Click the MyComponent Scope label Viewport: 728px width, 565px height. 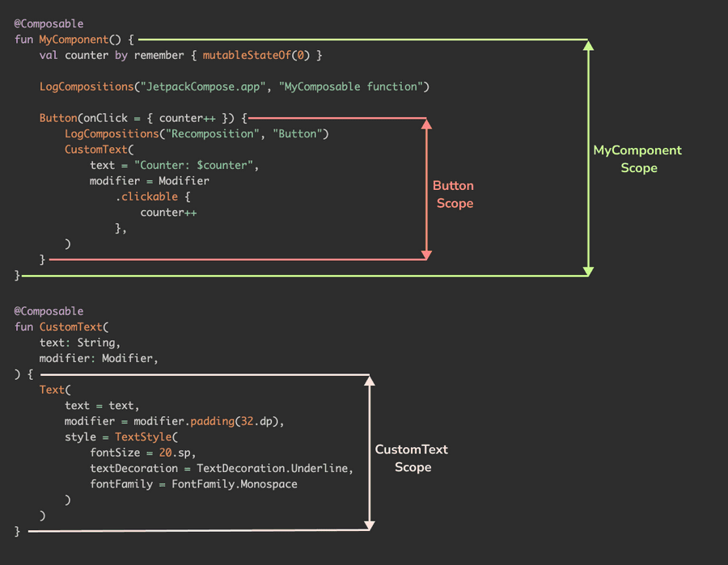click(637, 158)
